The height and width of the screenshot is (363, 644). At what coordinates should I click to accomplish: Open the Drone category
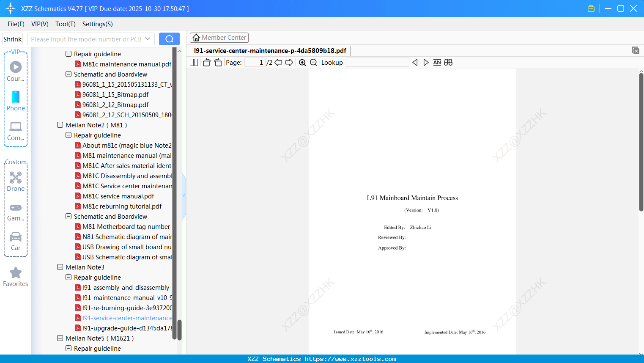point(16,181)
